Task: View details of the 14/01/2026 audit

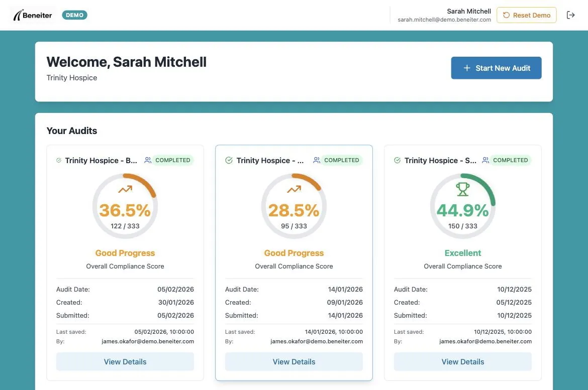Action: point(294,361)
